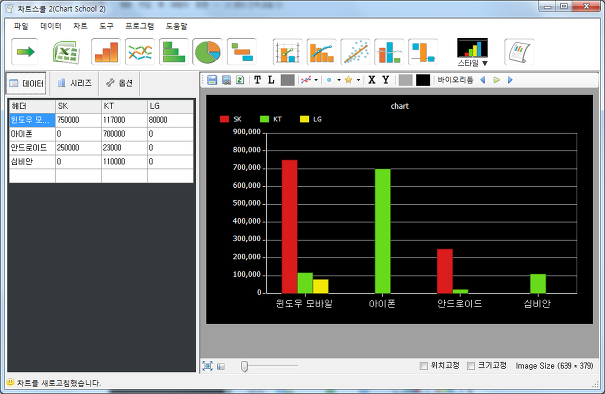Viewport: 605px width, 394px height.
Task: Select the waterfall-style column chart icon
Action: tap(423, 52)
